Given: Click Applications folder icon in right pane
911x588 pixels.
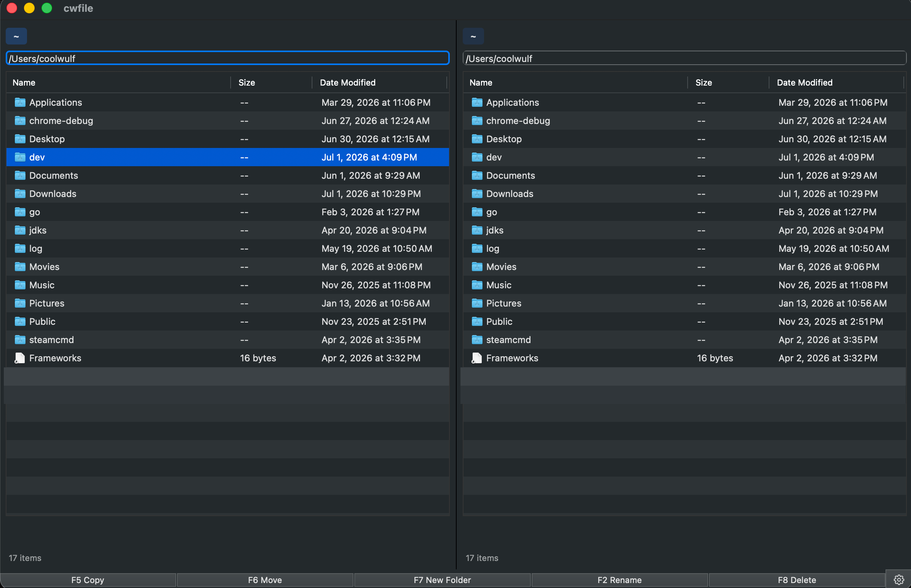Looking at the screenshot, I should pos(477,102).
